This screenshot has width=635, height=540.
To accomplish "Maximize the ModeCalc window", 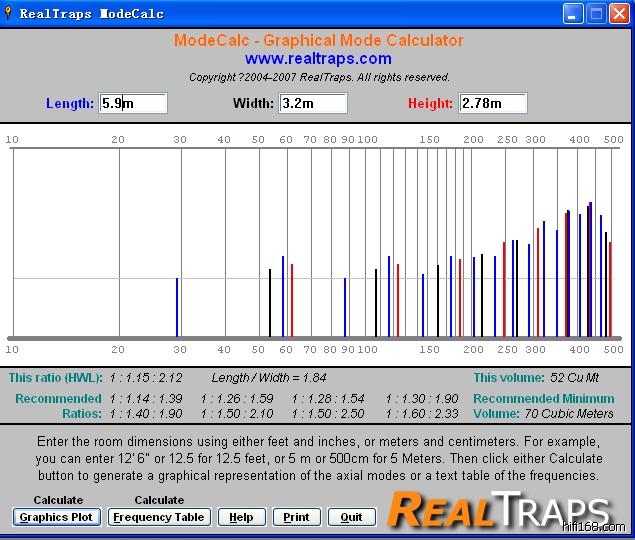I will (597, 14).
